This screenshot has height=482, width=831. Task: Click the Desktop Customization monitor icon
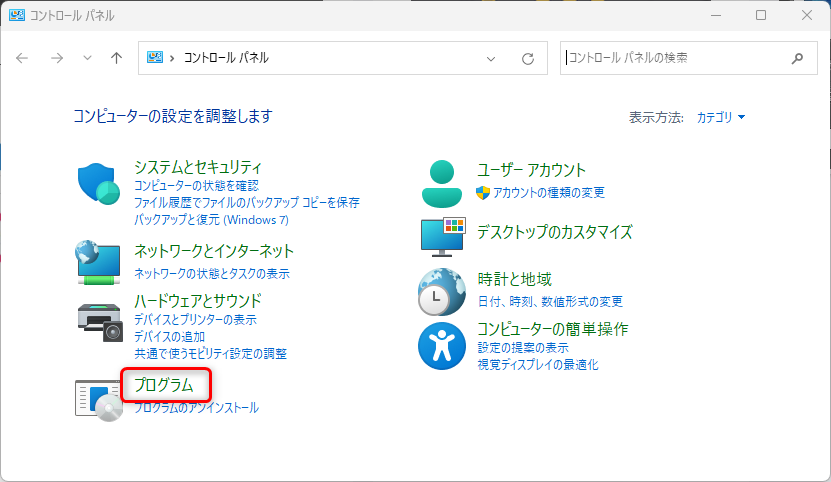pos(442,236)
